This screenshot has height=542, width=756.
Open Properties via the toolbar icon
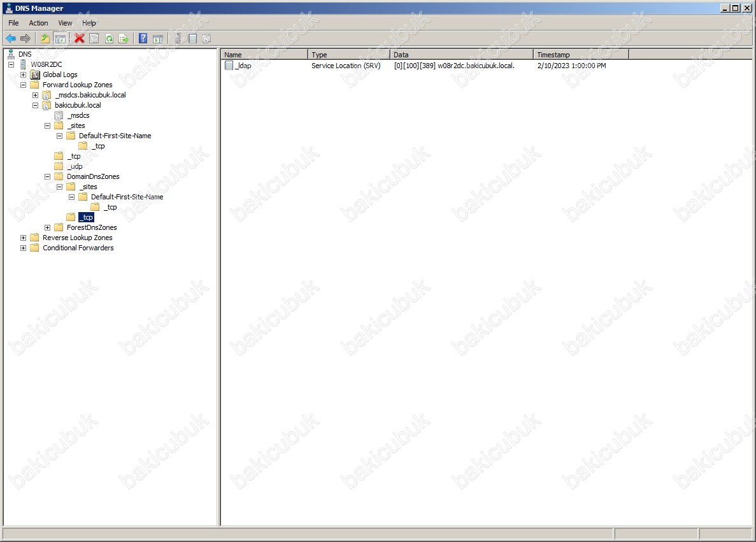[94, 39]
